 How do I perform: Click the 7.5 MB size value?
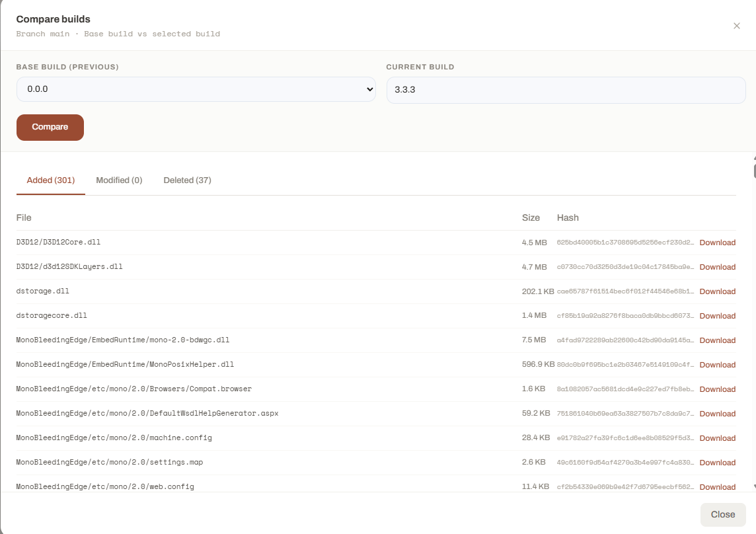click(x=534, y=340)
